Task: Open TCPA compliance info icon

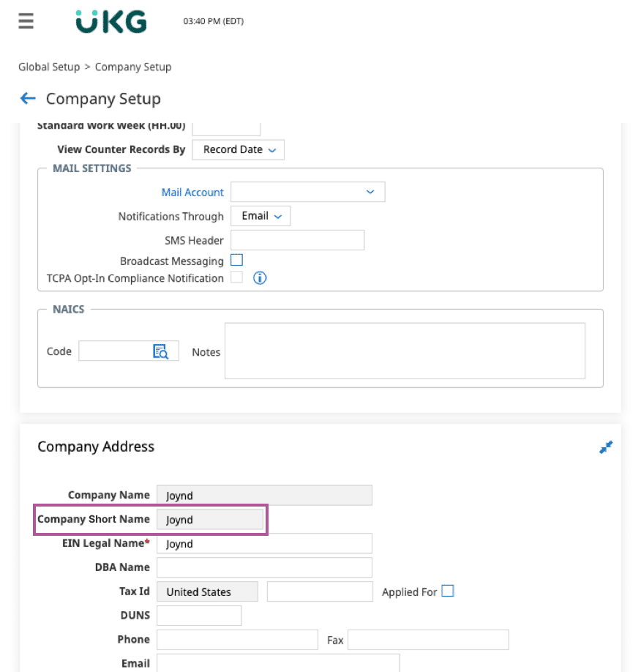Action: pyautogui.click(x=260, y=278)
